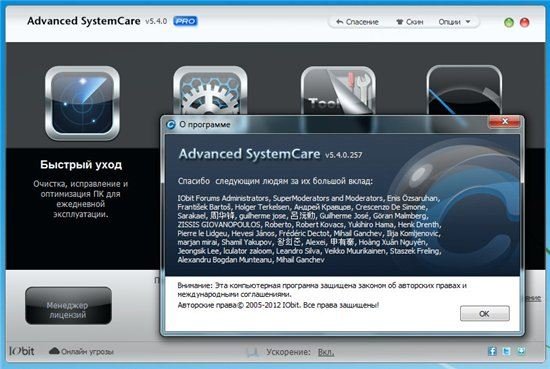Click the Быстрый уход label
550x369 pixels.
click(81, 165)
